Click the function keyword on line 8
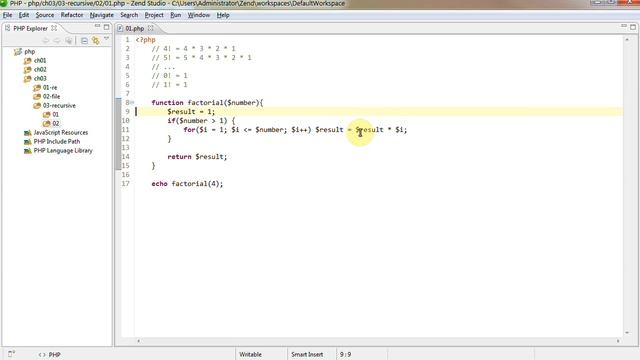This screenshot has height=360, width=640. [167, 102]
